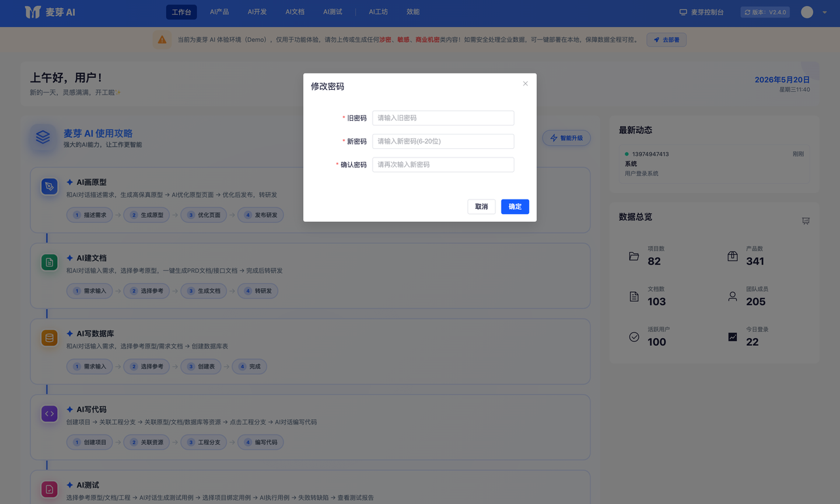Open the AI开发 menu
Viewport: 840px width, 504px height.
coord(257,12)
